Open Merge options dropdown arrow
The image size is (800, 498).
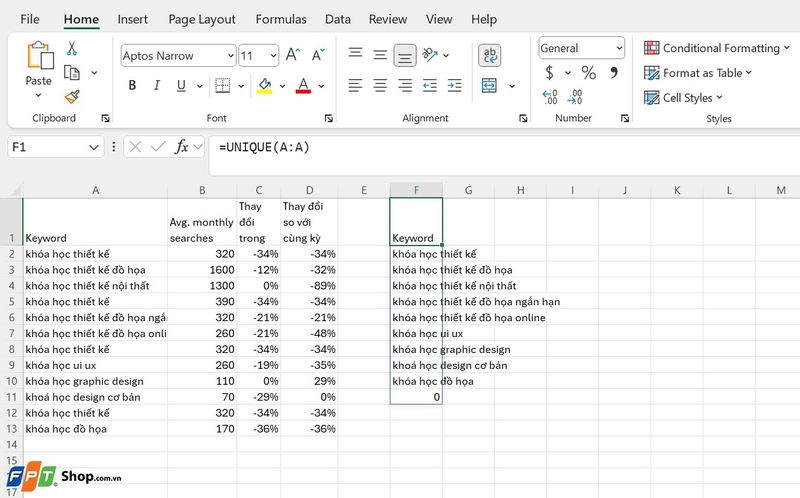pos(512,86)
